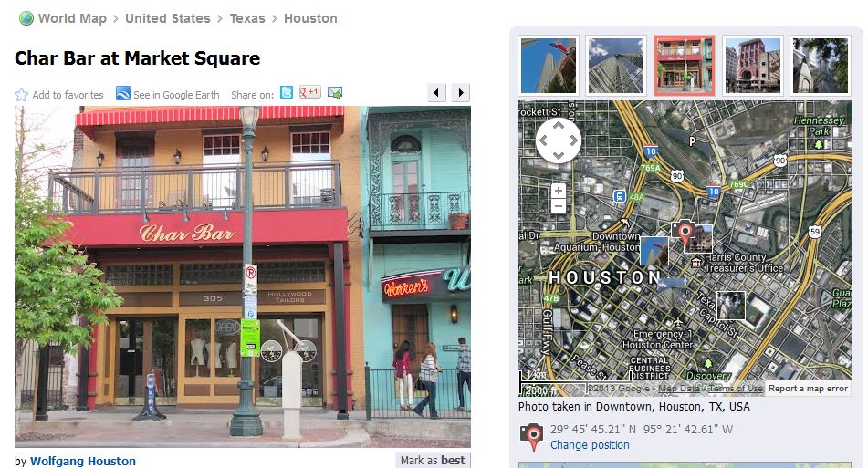This screenshot has height=468, width=868.
Task: Click the blue building photo marker on map
Action: click(x=654, y=251)
